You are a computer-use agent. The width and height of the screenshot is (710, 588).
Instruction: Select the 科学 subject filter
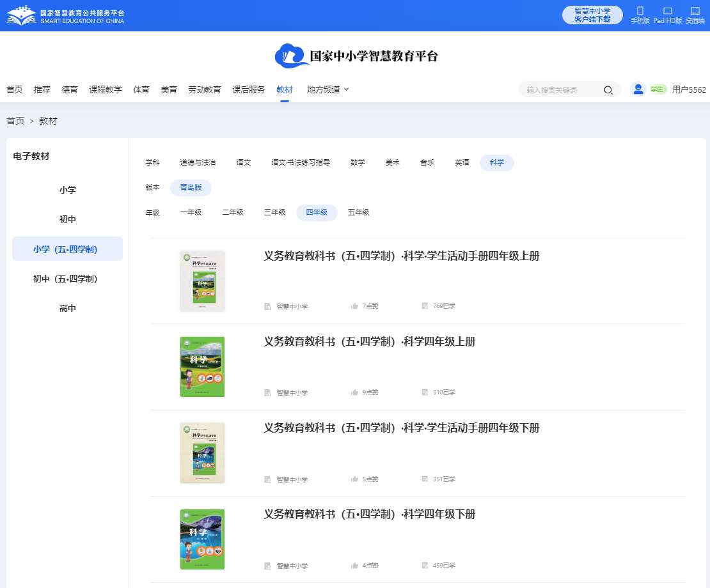coord(497,162)
